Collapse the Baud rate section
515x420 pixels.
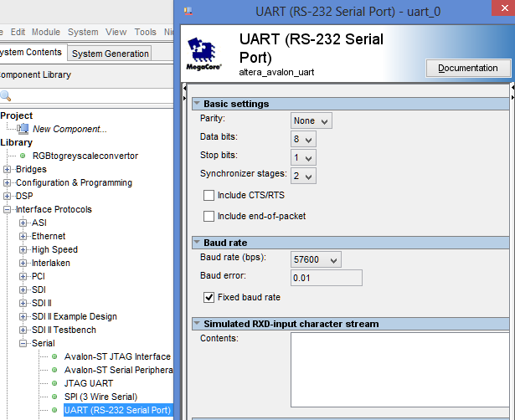(197, 242)
